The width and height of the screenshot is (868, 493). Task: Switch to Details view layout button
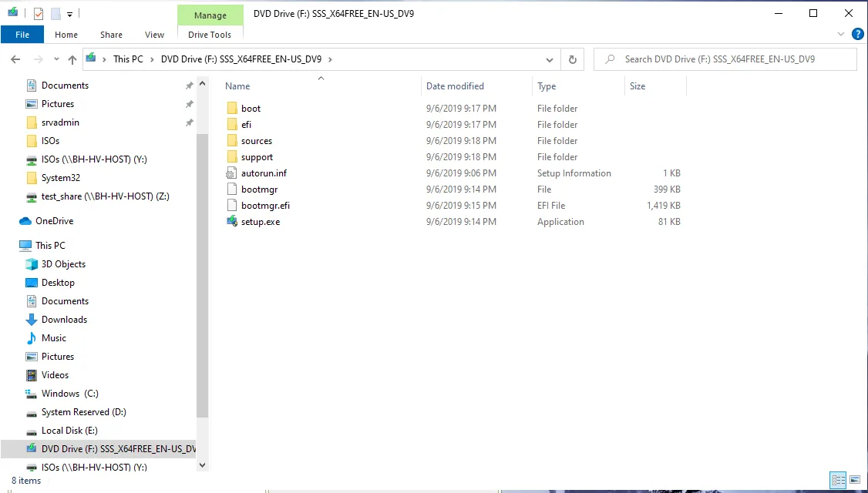[x=839, y=480]
